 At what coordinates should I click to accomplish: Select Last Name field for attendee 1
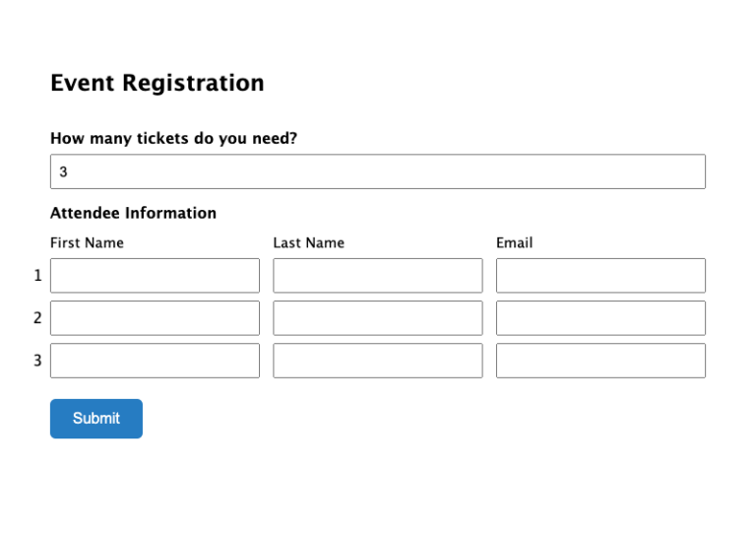378,276
